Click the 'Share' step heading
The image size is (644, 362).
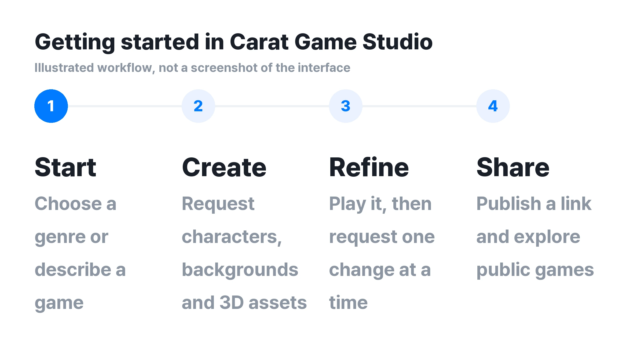click(x=513, y=167)
